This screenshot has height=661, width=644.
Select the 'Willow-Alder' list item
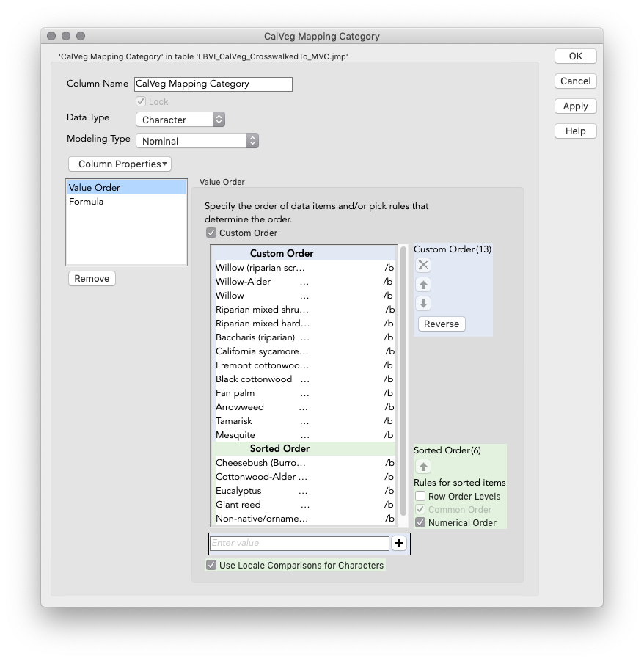click(x=304, y=282)
